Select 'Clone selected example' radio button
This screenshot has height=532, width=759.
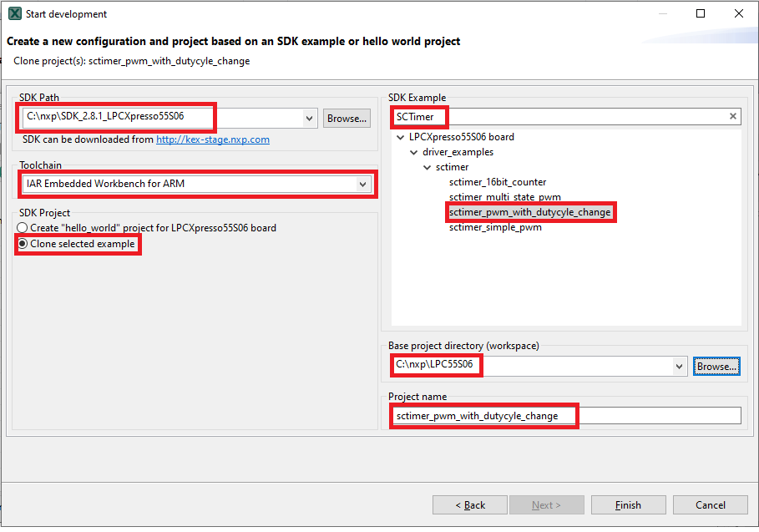point(23,244)
